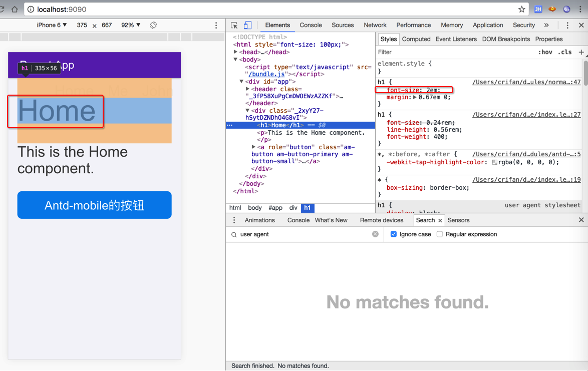Image resolution: width=588 pixels, height=371 pixels.
Task: Open the drawer's three-dot menu
Action: coord(234,220)
